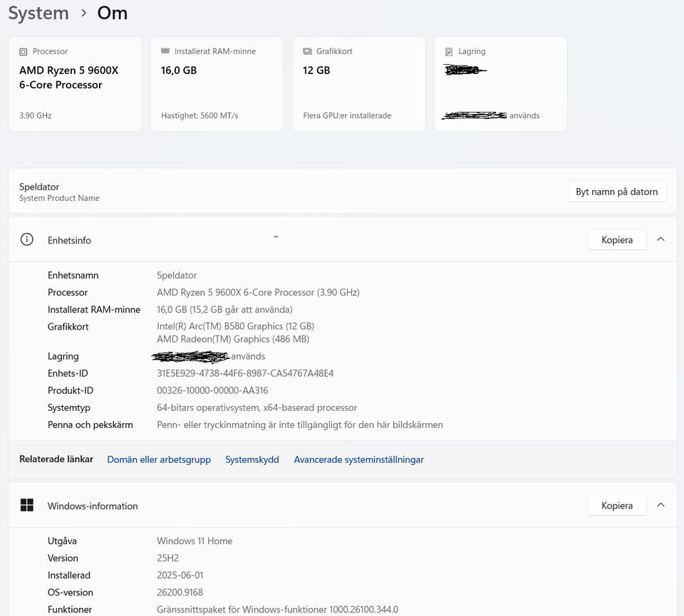Click processor value with (3.90 GHz)

258,292
